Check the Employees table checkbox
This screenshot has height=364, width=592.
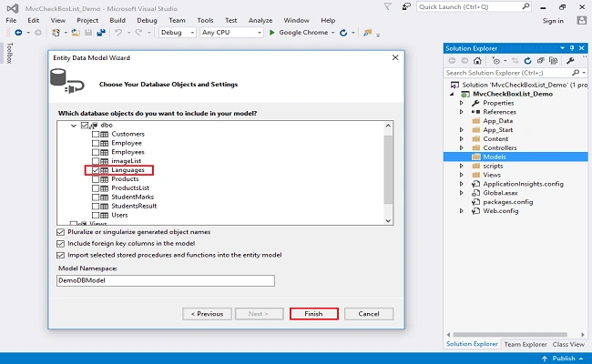[x=96, y=152]
